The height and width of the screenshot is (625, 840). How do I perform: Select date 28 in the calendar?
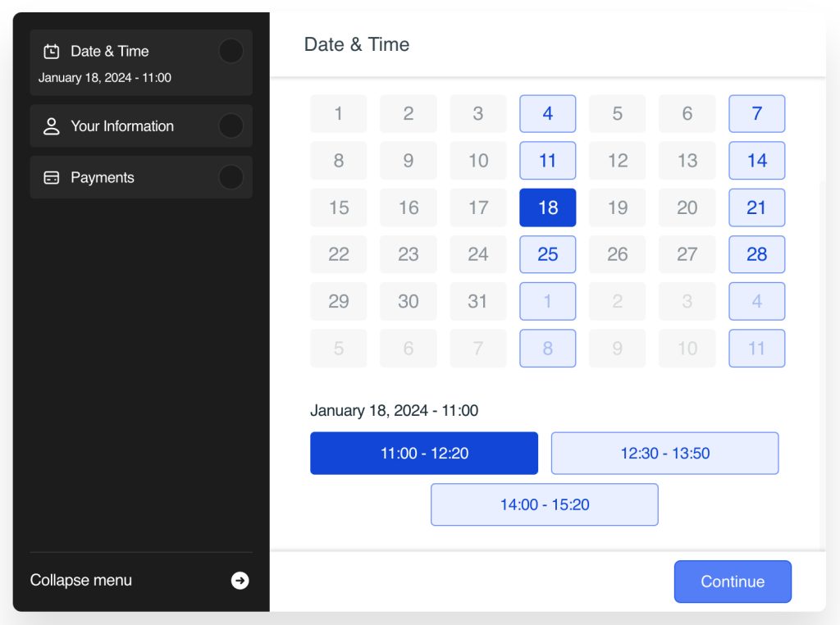click(x=757, y=255)
